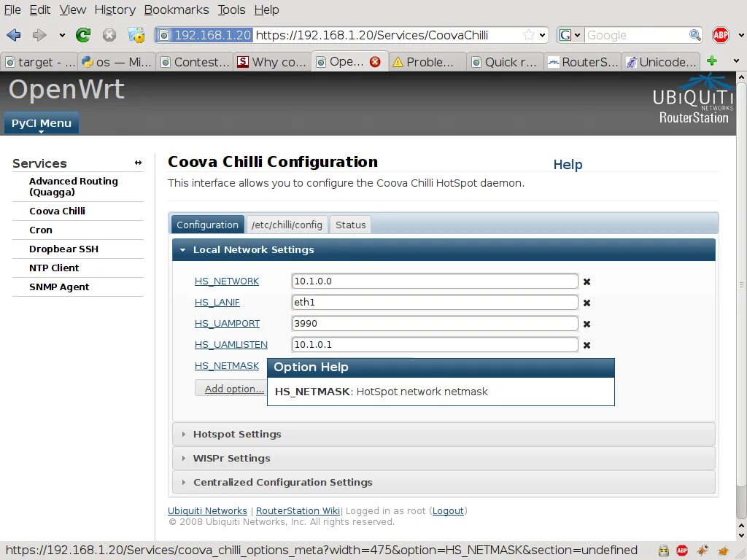Open the URL bar history dropdown arrow

pyautogui.click(x=542, y=35)
